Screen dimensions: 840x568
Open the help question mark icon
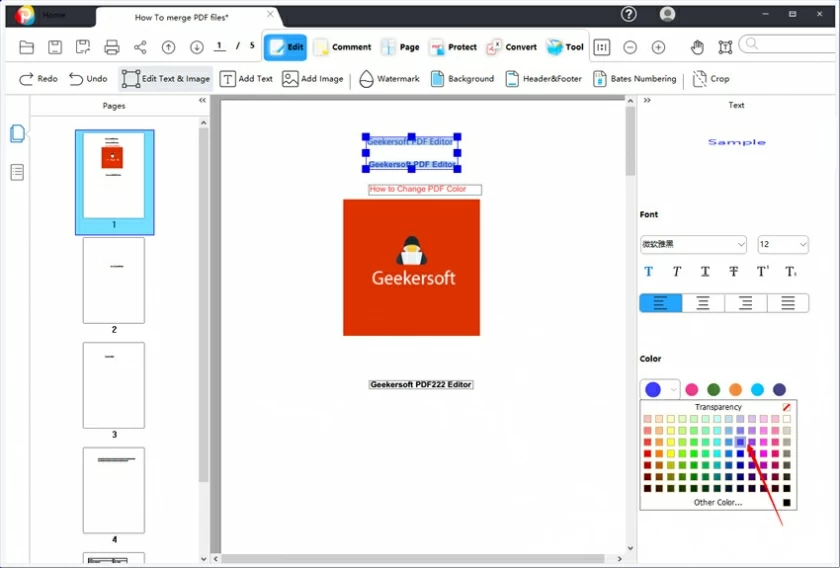click(x=628, y=14)
